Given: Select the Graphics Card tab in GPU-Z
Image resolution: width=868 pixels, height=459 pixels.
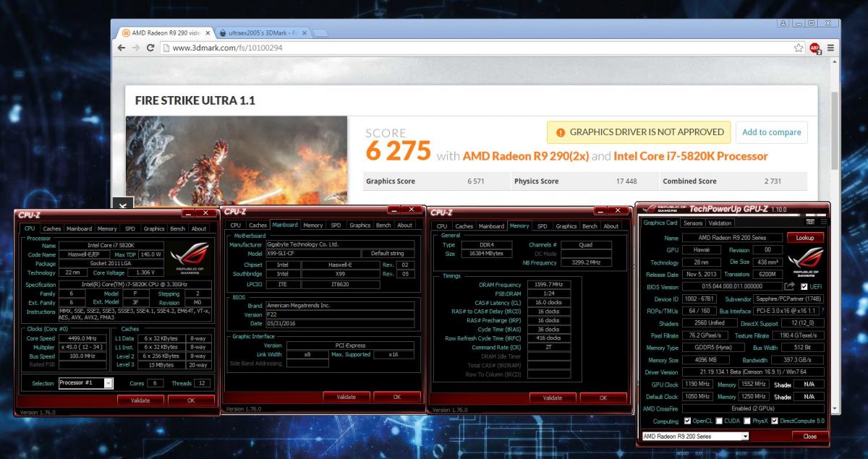Looking at the screenshot, I should coord(660,223).
